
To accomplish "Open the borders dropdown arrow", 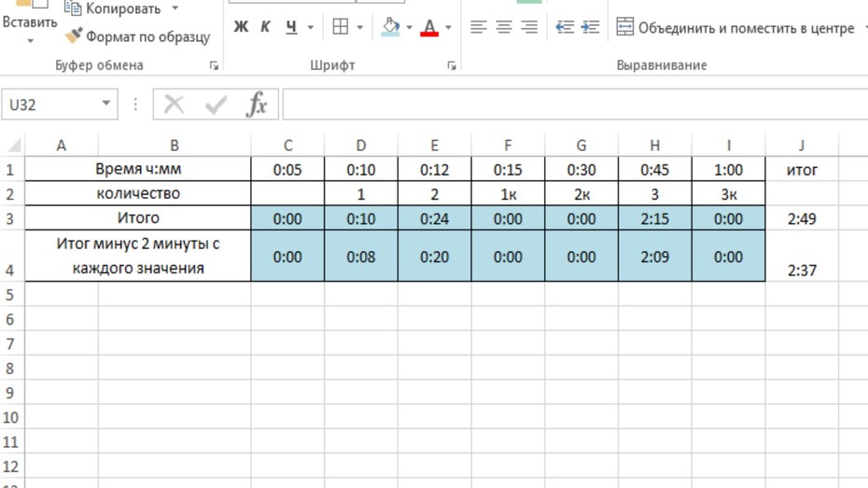I will [x=360, y=27].
